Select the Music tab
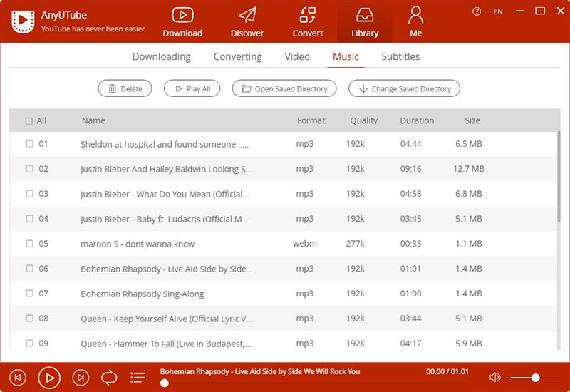The width and height of the screenshot is (570, 392). coord(346,57)
